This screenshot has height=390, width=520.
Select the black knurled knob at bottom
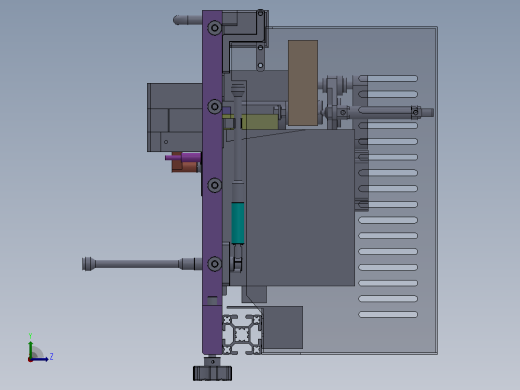(212, 373)
